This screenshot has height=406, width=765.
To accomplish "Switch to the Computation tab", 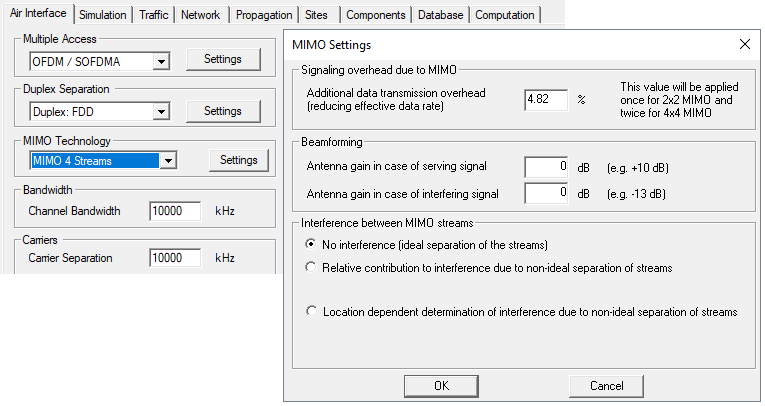I will 506,15.
